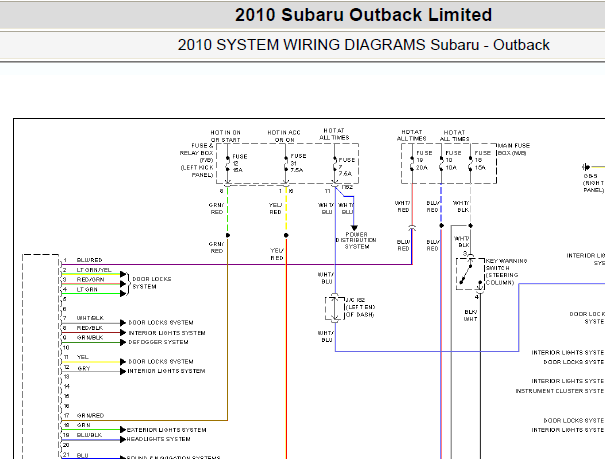Click the Fuse 12 15A symbol
The image size is (605, 459).
(x=228, y=163)
